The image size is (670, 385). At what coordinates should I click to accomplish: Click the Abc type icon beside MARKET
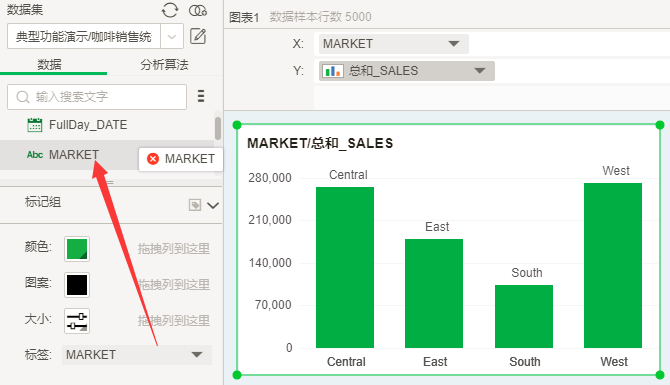(35, 155)
